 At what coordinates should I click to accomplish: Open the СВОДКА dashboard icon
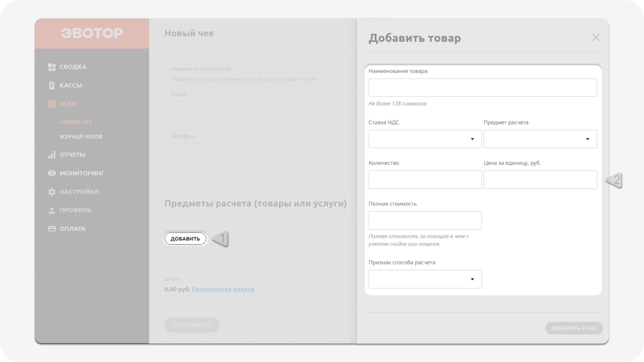point(52,67)
